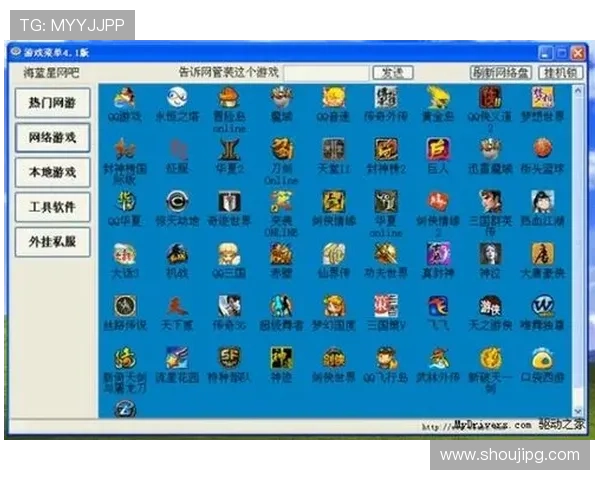Open the 神迹 game icon
The image size is (600, 480).
[281, 358]
